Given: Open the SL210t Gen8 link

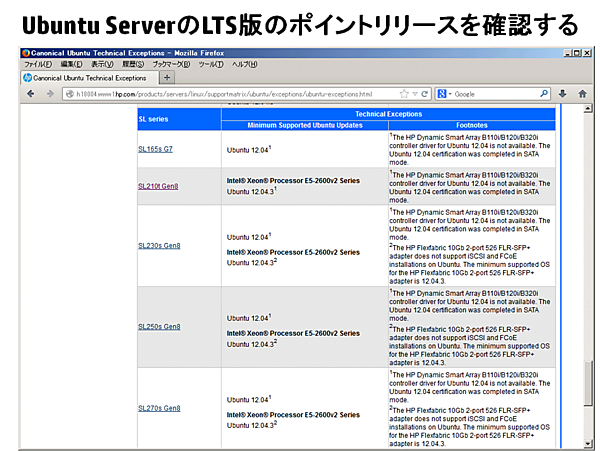Looking at the screenshot, I should pyautogui.click(x=158, y=186).
